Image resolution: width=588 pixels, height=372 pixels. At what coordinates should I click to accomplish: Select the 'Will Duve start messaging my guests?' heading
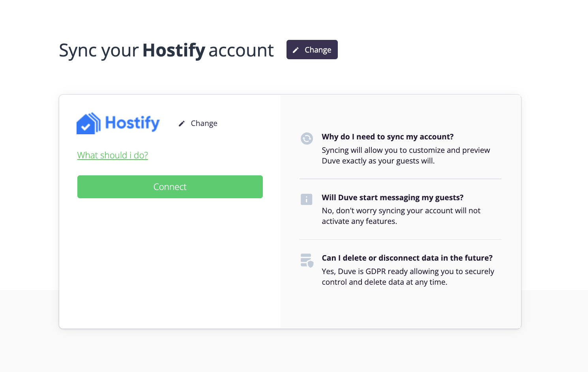pos(393,197)
